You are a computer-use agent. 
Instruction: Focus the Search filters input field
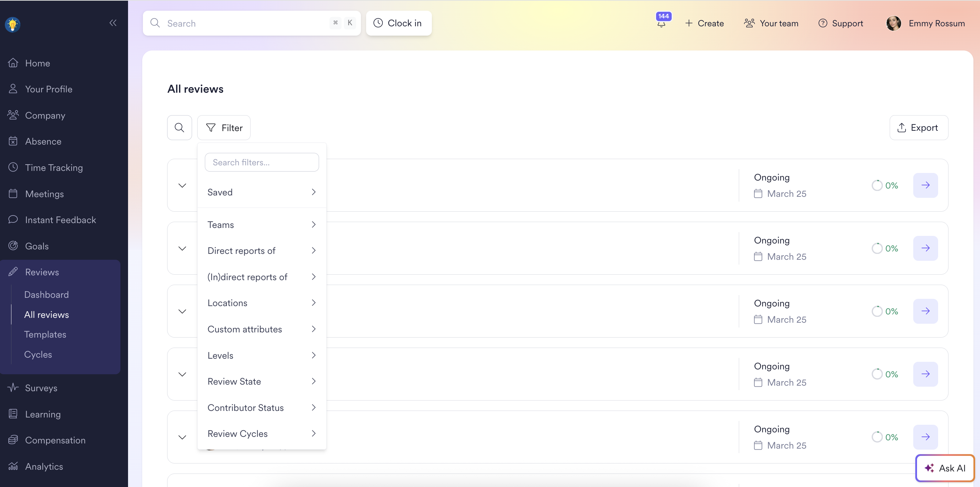pos(261,162)
